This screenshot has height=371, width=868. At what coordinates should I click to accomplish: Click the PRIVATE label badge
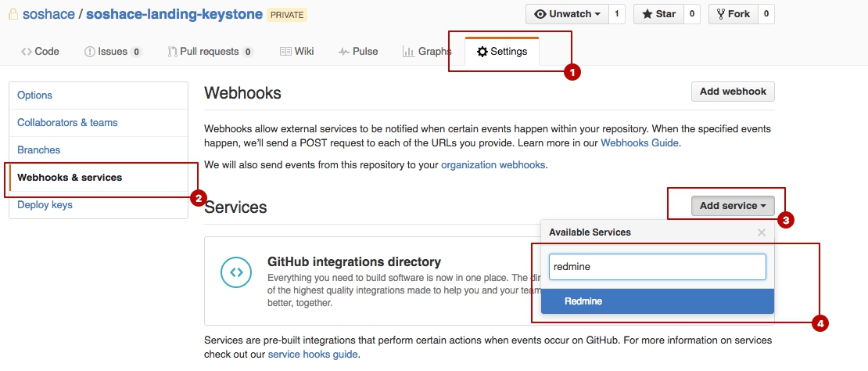[x=287, y=14]
